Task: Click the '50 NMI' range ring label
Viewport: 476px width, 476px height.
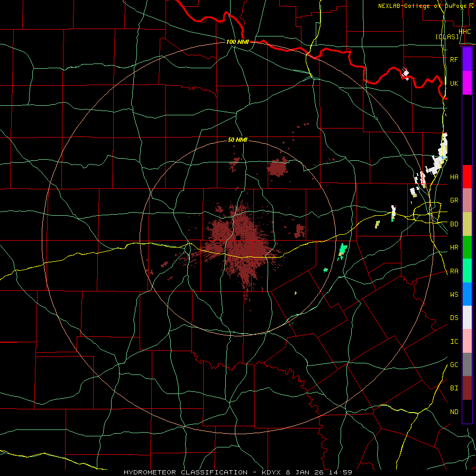Action: coord(237,140)
